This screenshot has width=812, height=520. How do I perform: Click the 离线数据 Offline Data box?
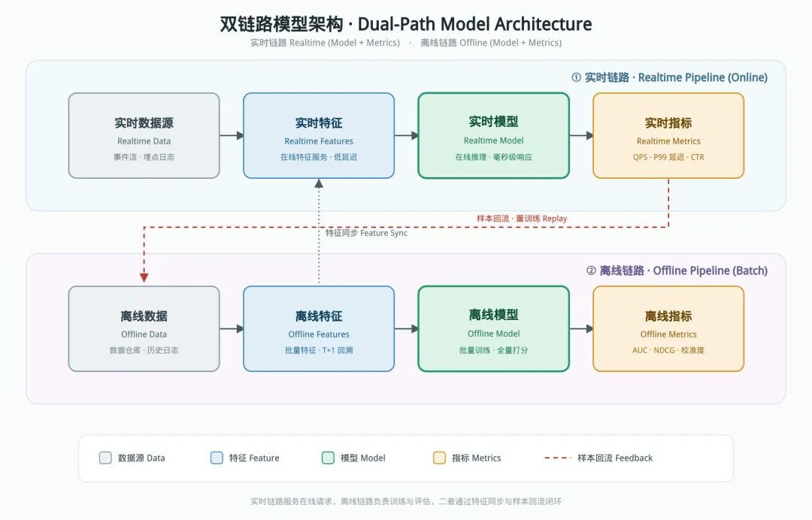click(x=144, y=328)
